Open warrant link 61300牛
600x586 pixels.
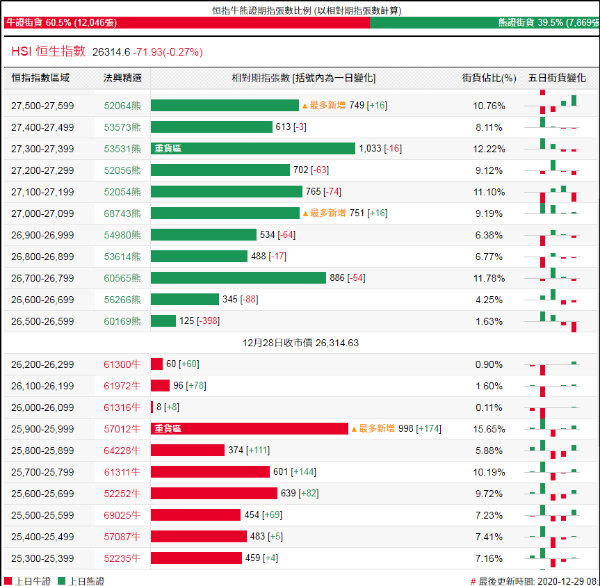(x=122, y=365)
